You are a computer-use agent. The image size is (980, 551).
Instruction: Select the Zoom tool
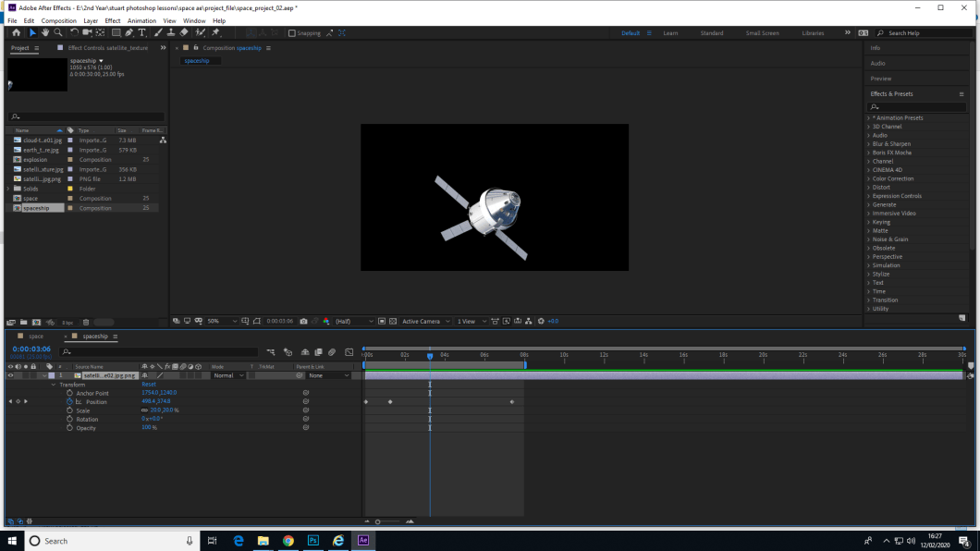(58, 32)
